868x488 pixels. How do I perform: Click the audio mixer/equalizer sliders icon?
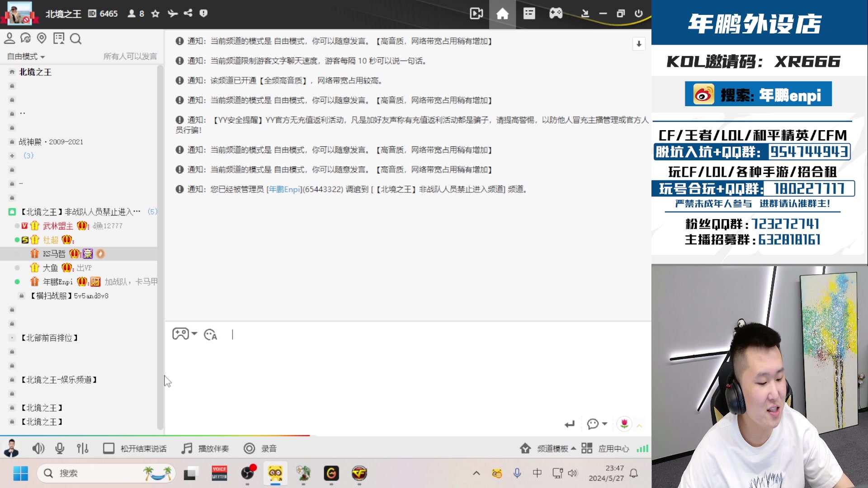point(83,448)
